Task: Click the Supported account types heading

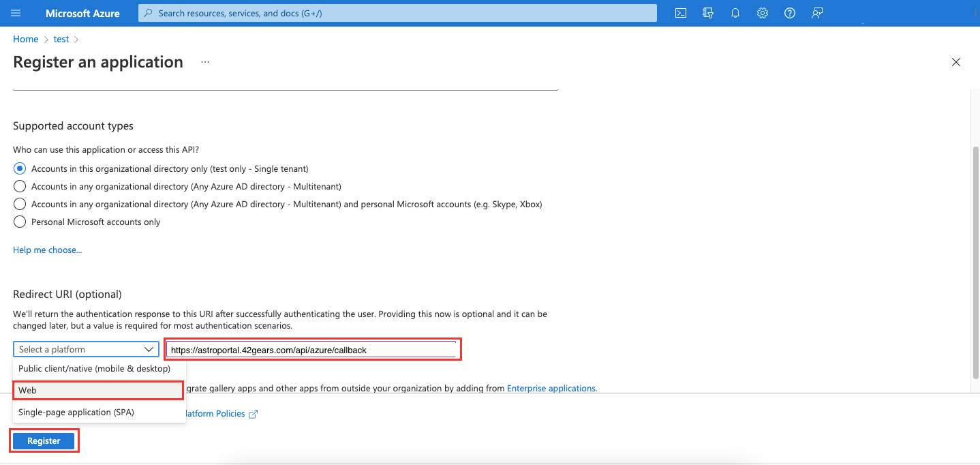Action: pos(73,126)
